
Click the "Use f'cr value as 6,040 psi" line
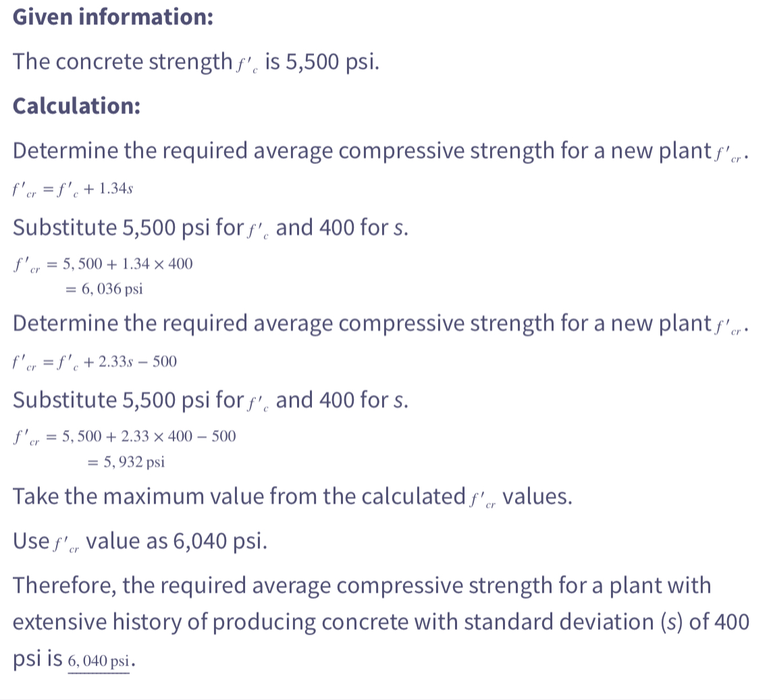pos(140,541)
